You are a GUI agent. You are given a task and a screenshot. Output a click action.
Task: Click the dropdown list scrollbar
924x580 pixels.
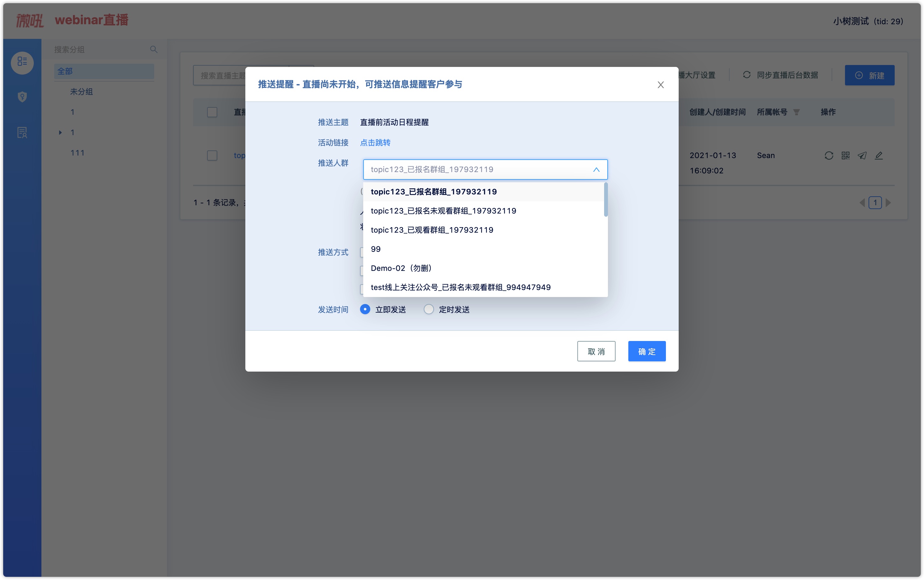(606, 200)
